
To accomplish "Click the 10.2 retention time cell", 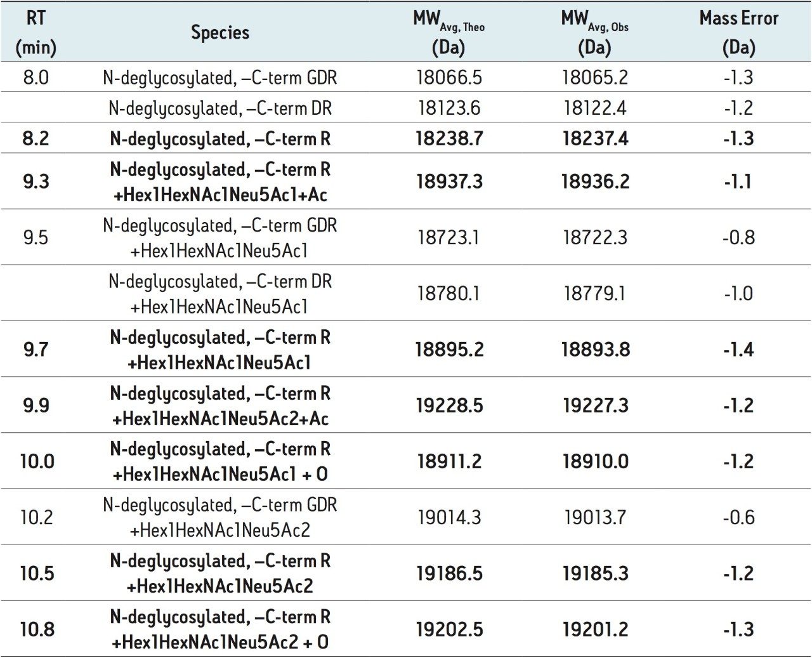I will tap(36, 517).
